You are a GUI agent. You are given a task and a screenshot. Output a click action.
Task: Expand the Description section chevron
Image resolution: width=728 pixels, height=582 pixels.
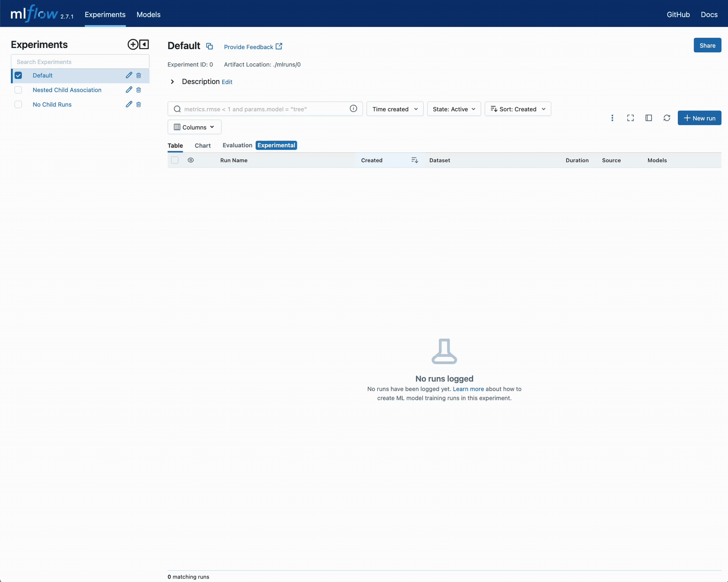point(172,82)
